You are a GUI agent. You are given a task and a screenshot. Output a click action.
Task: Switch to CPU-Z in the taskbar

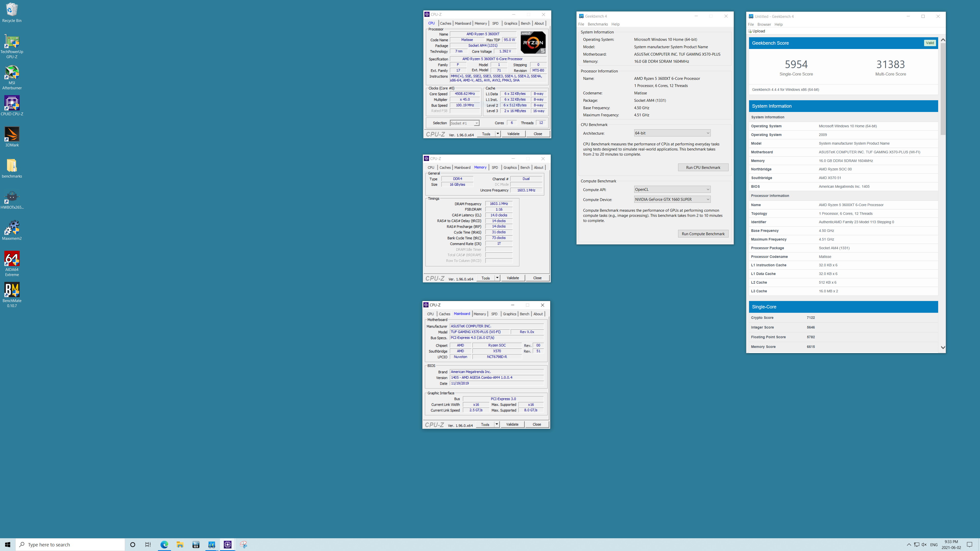[x=227, y=545]
